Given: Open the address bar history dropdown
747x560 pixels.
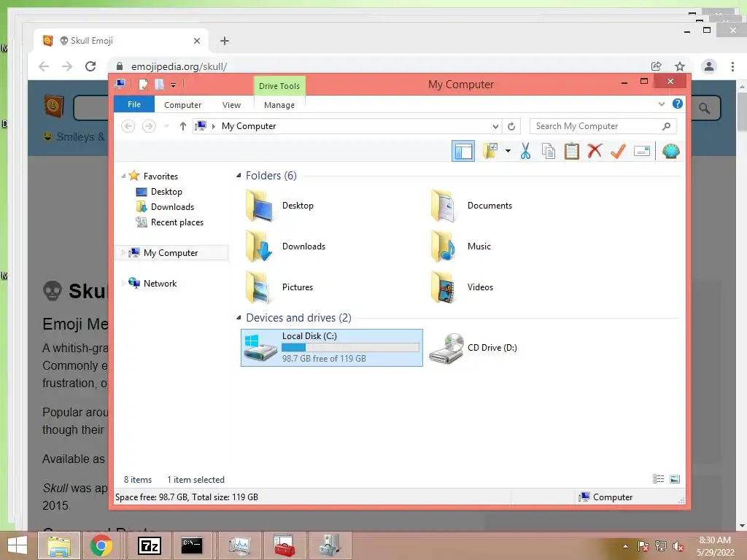Looking at the screenshot, I should [x=495, y=126].
